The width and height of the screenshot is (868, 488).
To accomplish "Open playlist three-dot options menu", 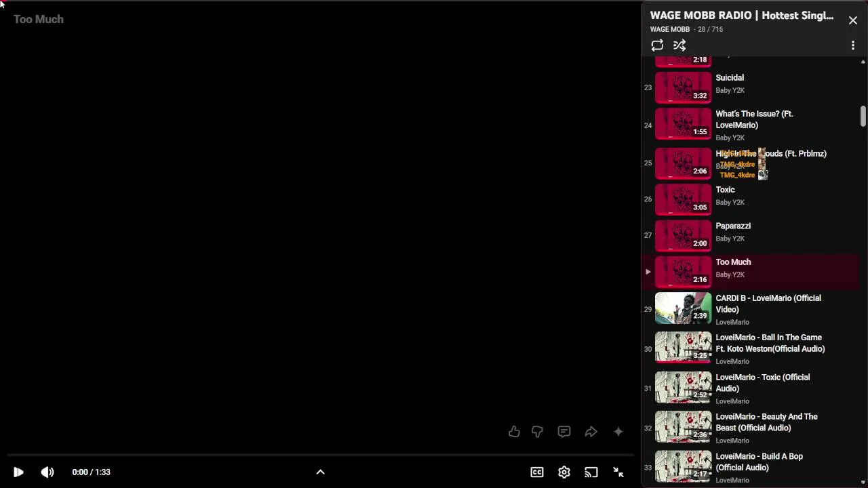I will (853, 45).
